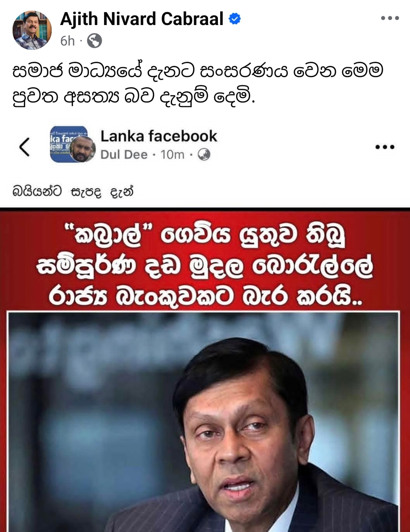Go back using the left chevron arrow
Screen dimensions: 410x532
pyautogui.click(x=25, y=147)
